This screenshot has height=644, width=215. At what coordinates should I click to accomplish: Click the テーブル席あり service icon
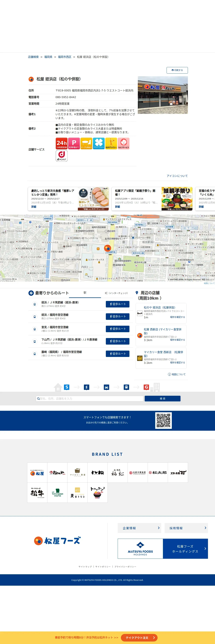coord(86,143)
